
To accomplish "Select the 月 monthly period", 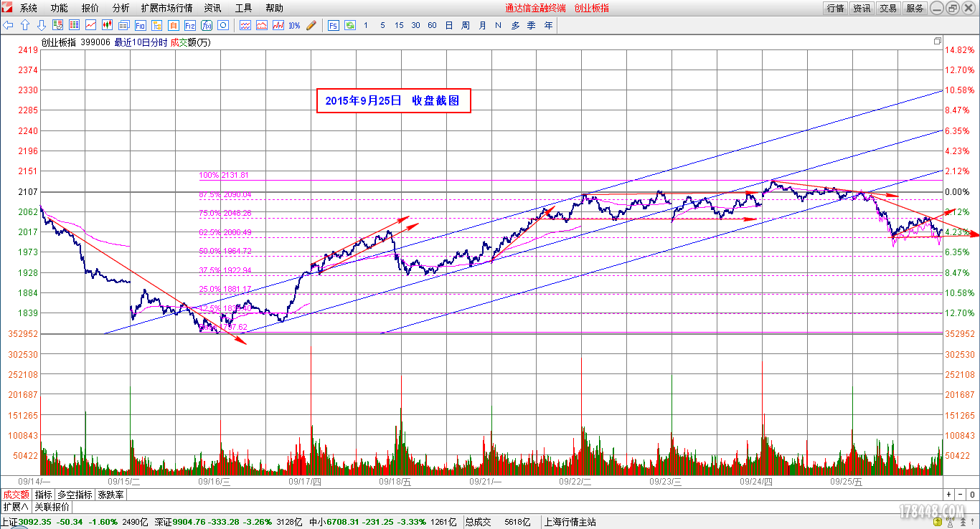I will pos(482,25).
